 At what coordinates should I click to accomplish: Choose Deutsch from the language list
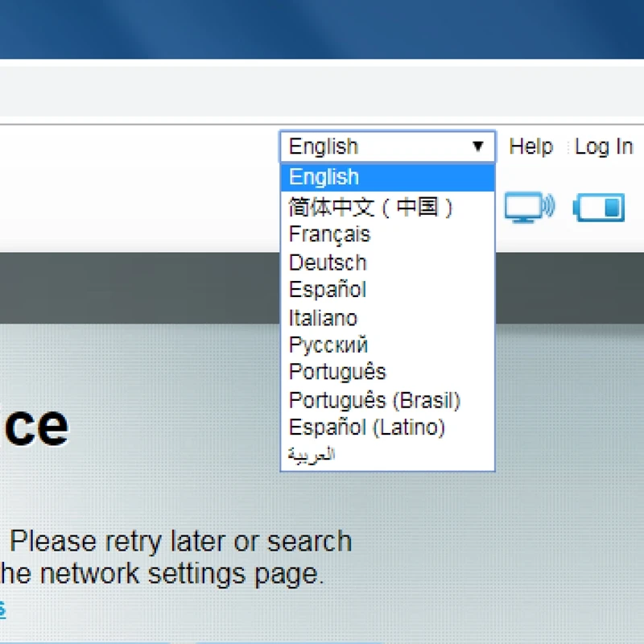[388, 262]
